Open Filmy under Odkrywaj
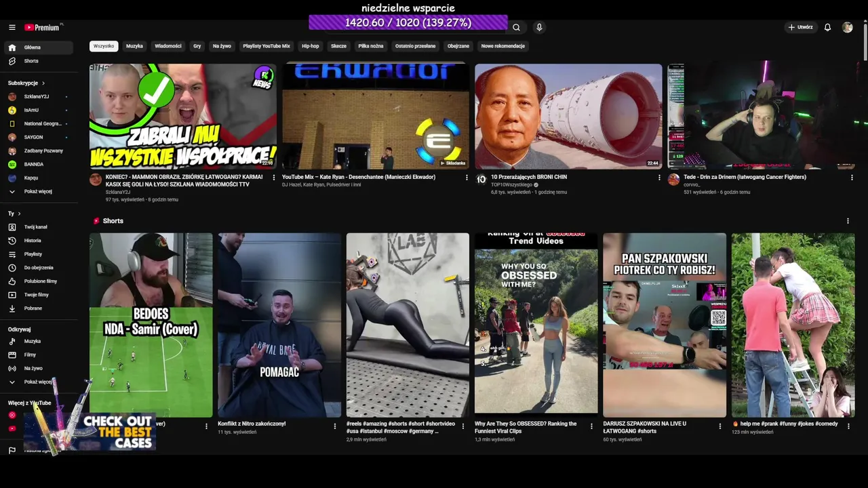This screenshot has height=488, width=868. pos(37,354)
